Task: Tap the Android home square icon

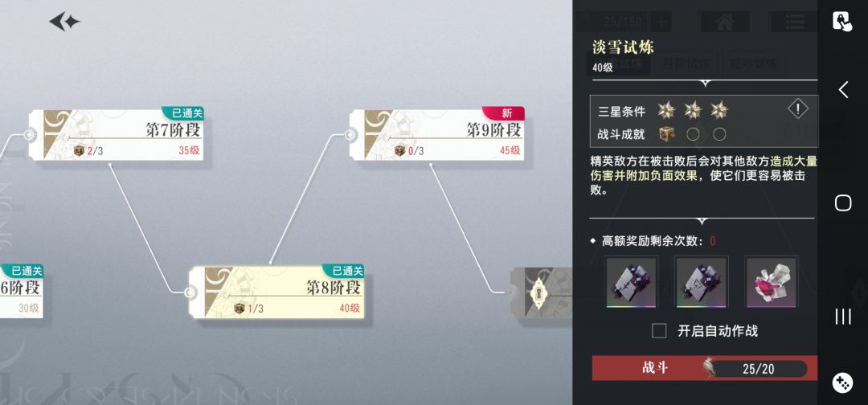Action: (x=842, y=202)
